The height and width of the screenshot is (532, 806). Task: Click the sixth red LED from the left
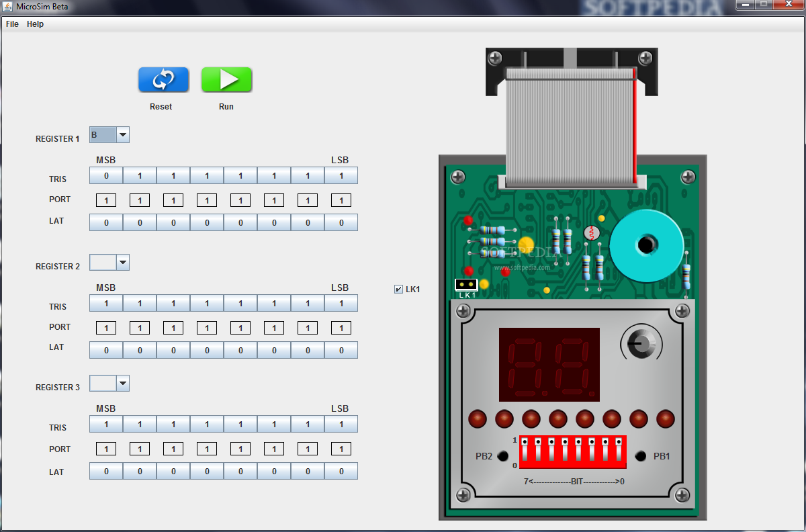[x=612, y=419]
